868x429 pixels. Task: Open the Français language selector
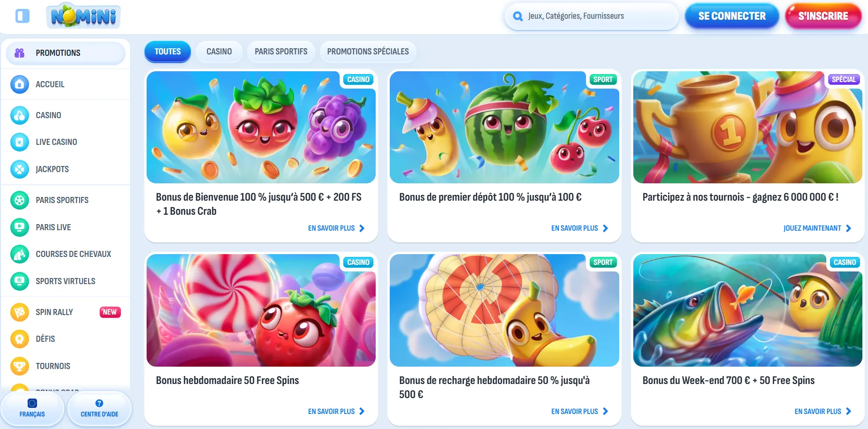[x=32, y=408]
